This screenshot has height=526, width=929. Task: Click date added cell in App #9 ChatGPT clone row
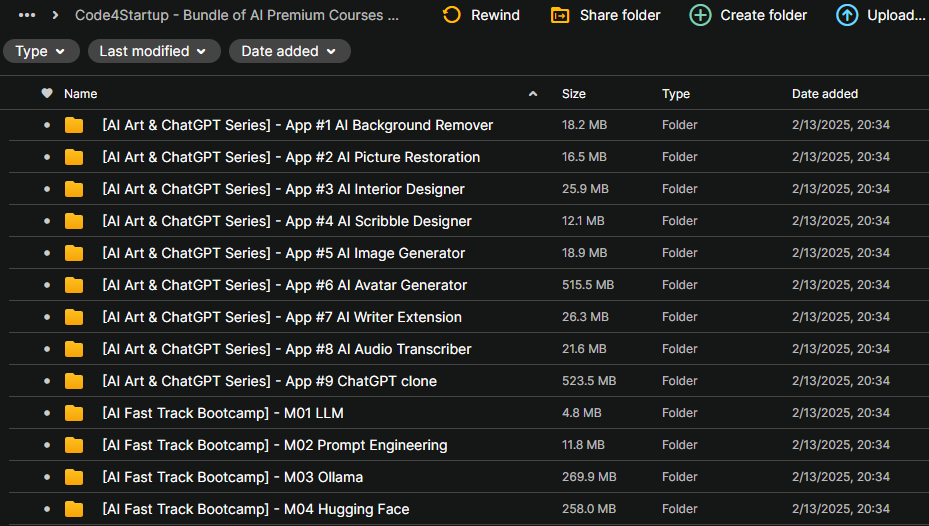pos(841,381)
